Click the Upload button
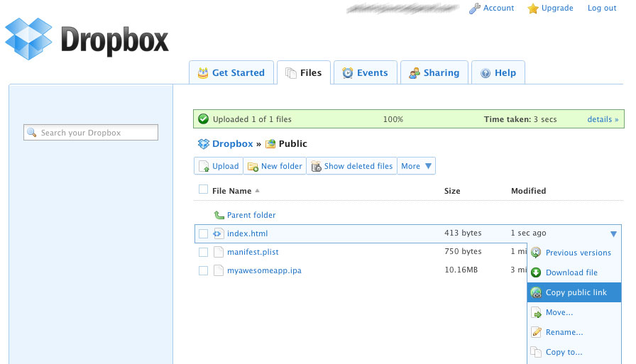 [x=219, y=166]
